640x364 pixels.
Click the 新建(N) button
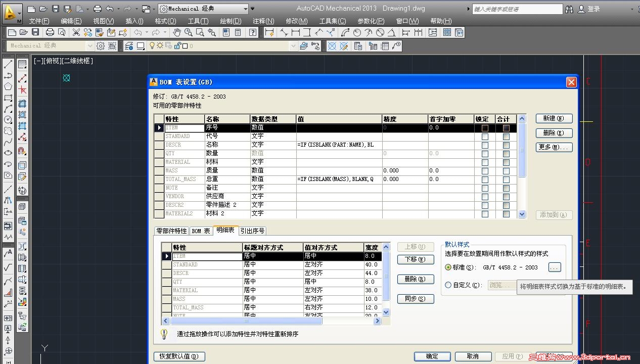(x=554, y=118)
